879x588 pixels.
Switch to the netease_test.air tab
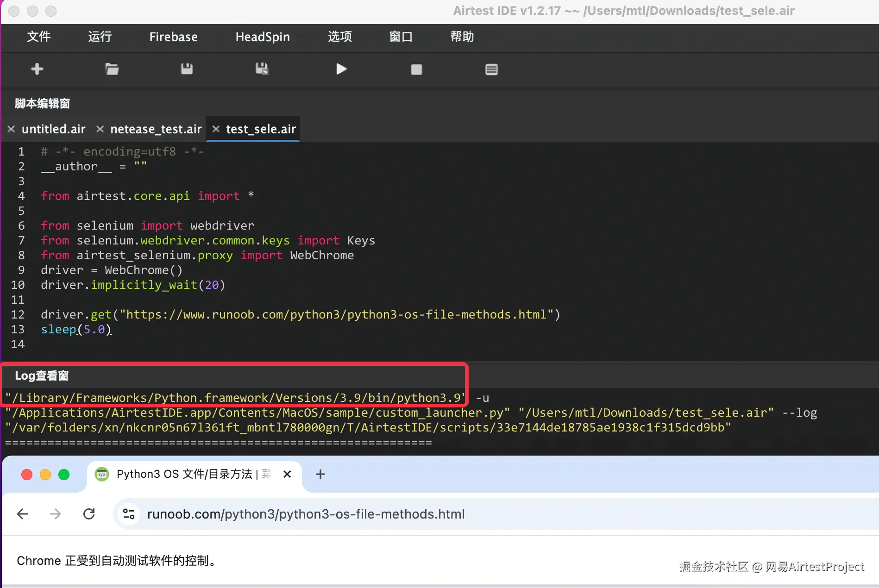click(x=156, y=129)
